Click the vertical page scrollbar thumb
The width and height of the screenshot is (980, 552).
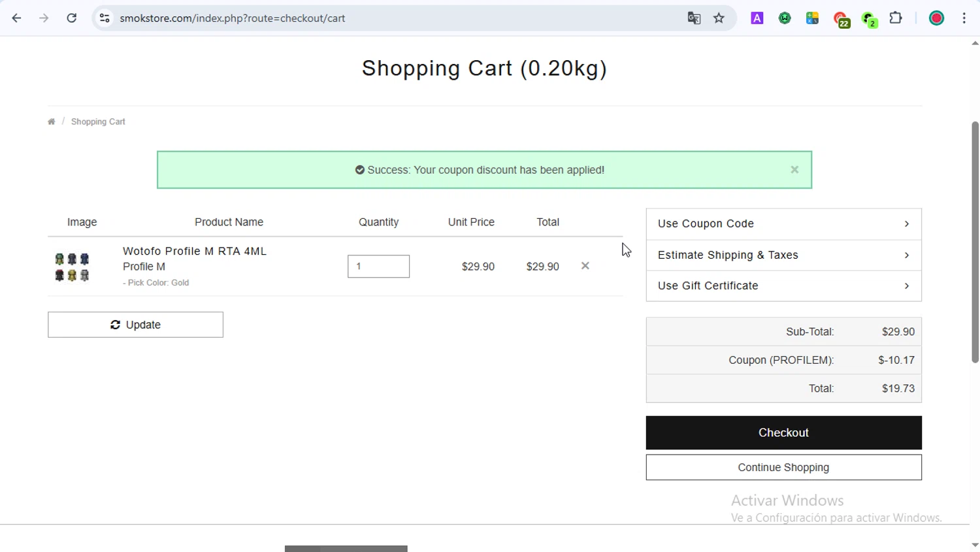tap(975, 242)
